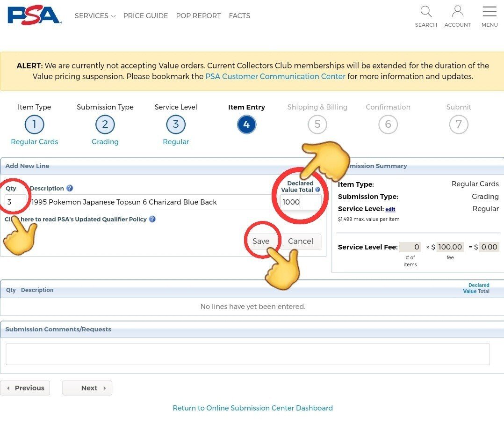504x425 pixels.
Task: Focus the Declared Value Total field
Action: coord(300,202)
